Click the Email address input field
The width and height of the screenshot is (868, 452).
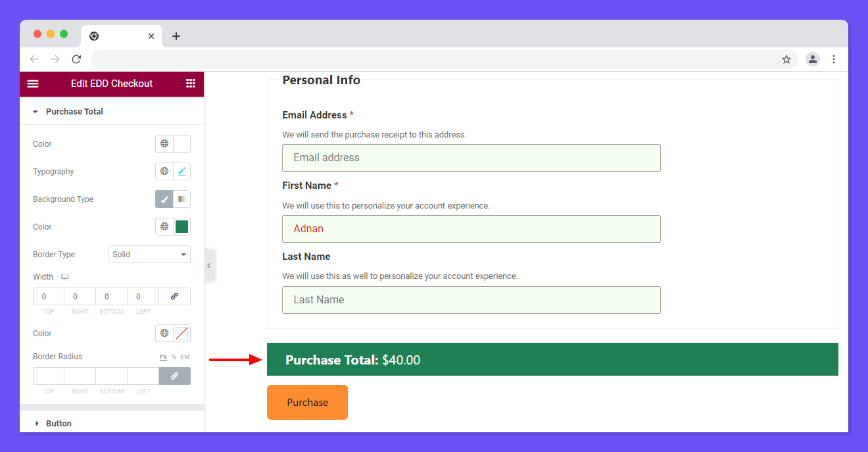[x=471, y=158]
